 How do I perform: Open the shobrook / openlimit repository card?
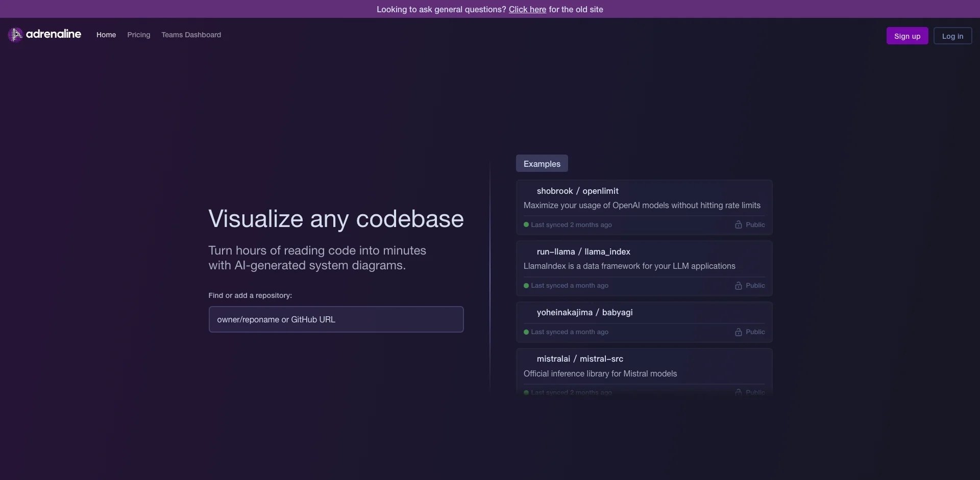click(644, 207)
